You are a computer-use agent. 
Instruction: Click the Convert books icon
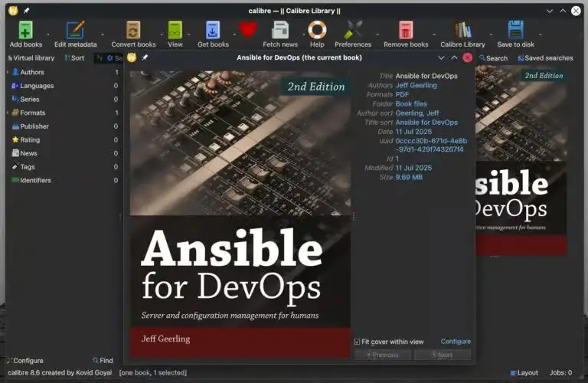133,30
